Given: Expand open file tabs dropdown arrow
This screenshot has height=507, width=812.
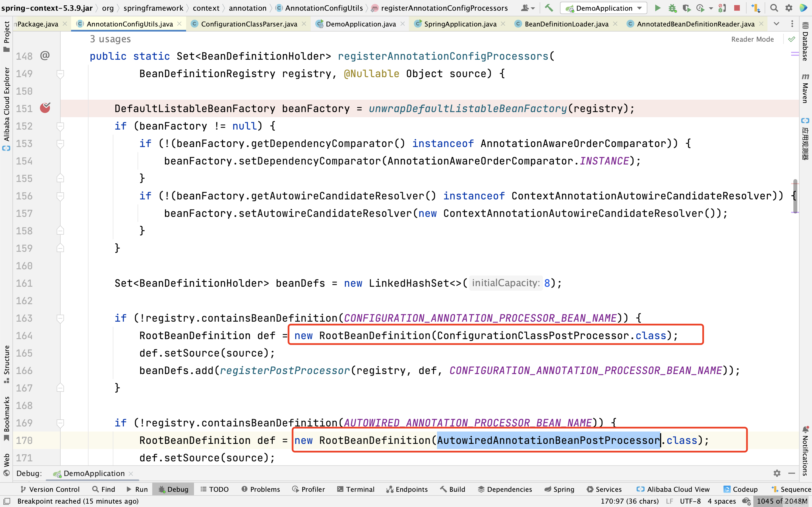Looking at the screenshot, I should tap(776, 24).
